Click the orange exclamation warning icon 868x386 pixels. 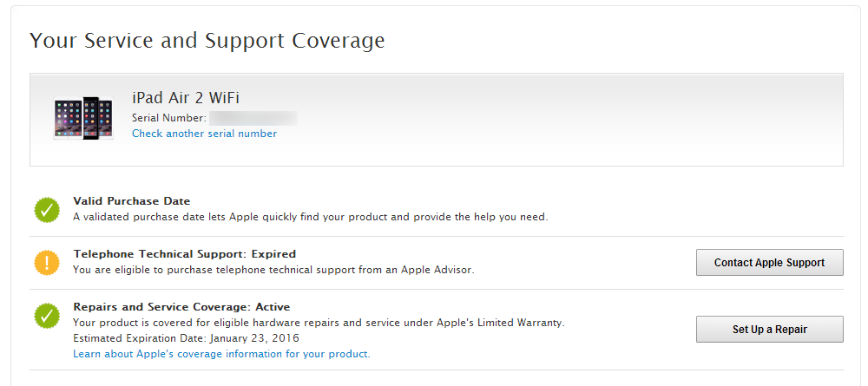click(47, 262)
